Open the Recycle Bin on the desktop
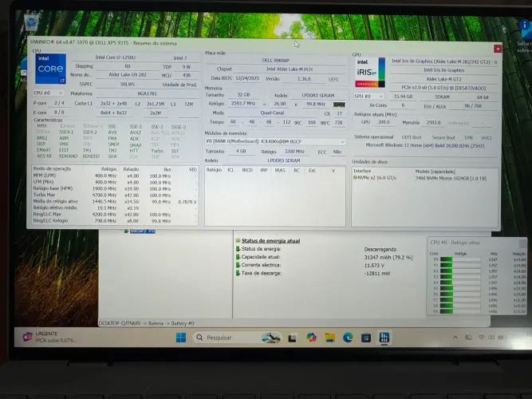The height and width of the screenshot is (399, 532). click(31, 22)
